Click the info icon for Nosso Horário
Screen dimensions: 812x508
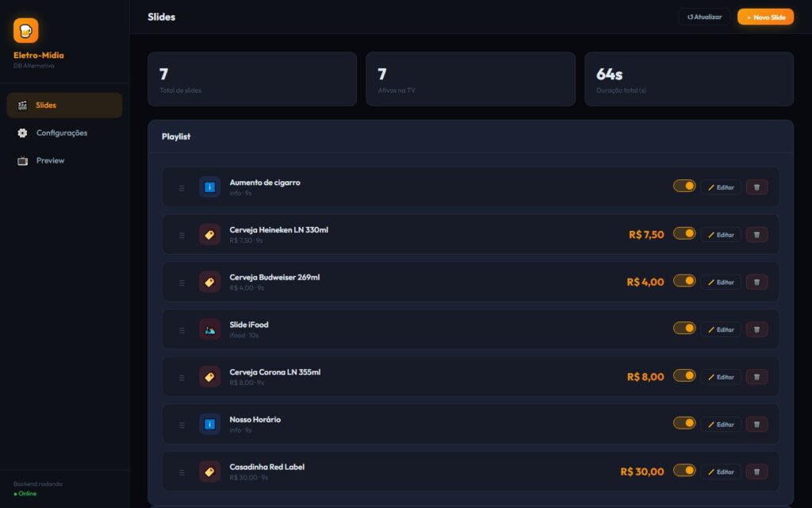[209, 425]
